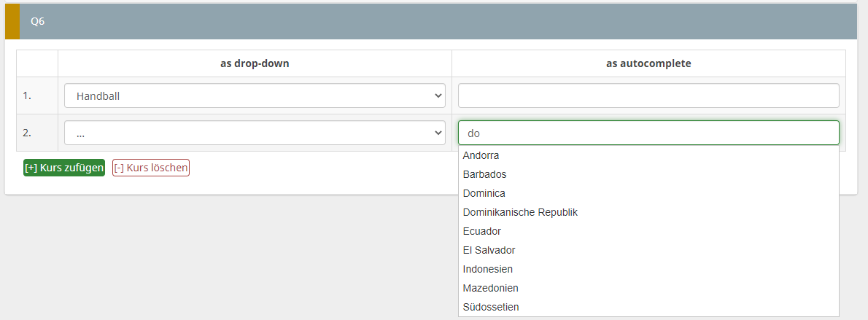Pick Indonesien from the suggestion list
Viewport: 868px width, 320px height.
[x=488, y=269]
